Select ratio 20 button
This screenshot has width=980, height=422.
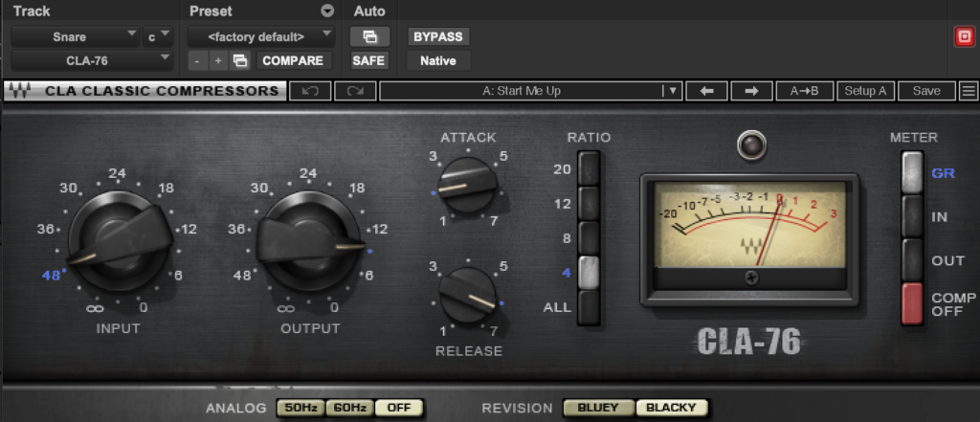click(x=589, y=168)
